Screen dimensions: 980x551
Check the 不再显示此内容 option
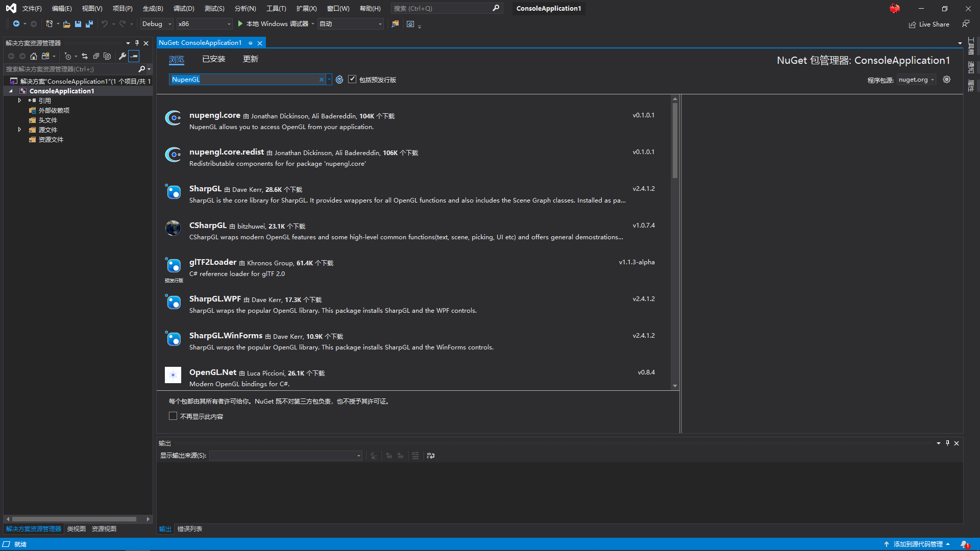[173, 416]
